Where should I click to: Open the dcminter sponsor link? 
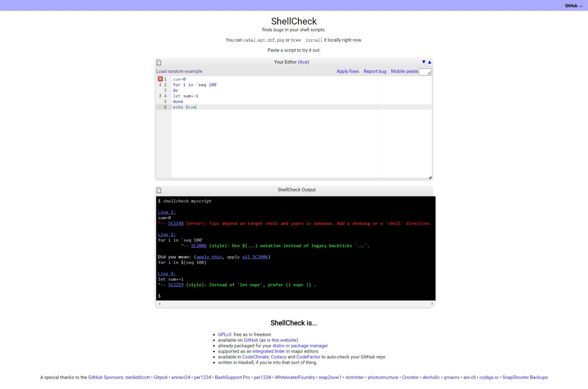click(x=355, y=378)
